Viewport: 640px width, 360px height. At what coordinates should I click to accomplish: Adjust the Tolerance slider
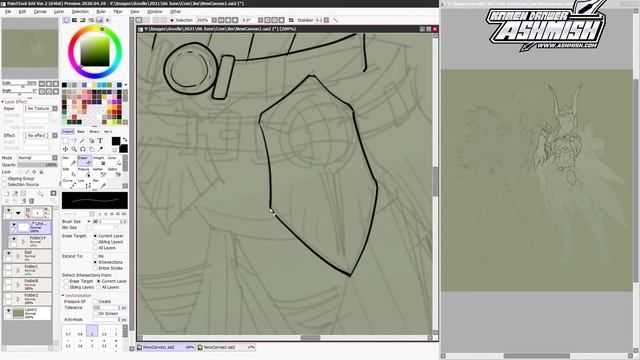[x=109, y=308]
